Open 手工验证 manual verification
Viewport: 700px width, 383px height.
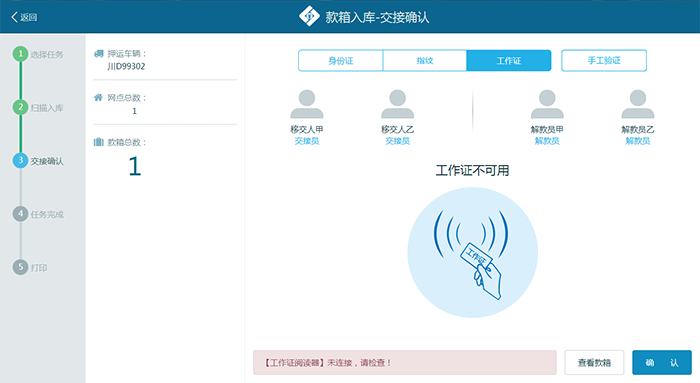click(604, 60)
